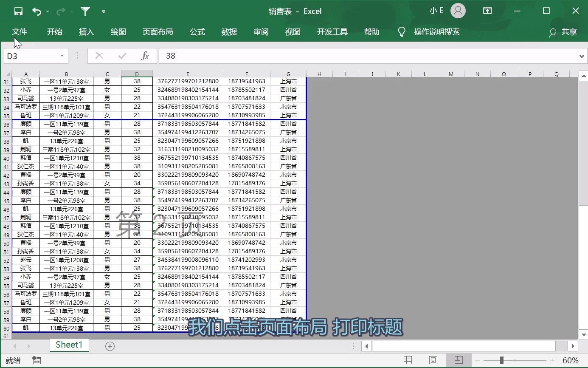This screenshot has width=588, height=368.
Task: Click the 60% zoom level label
Action: point(571,361)
